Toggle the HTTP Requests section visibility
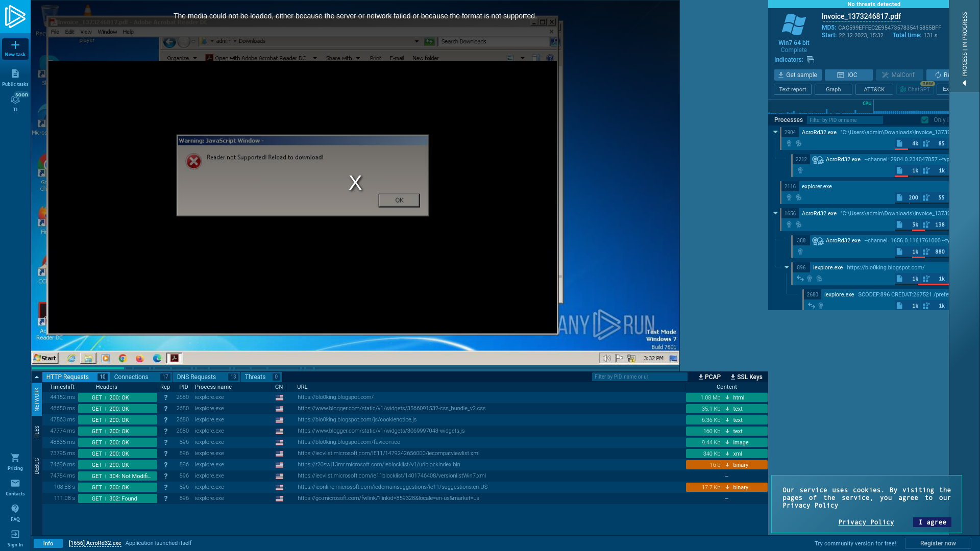 pyautogui.click(x=36, y=376)
